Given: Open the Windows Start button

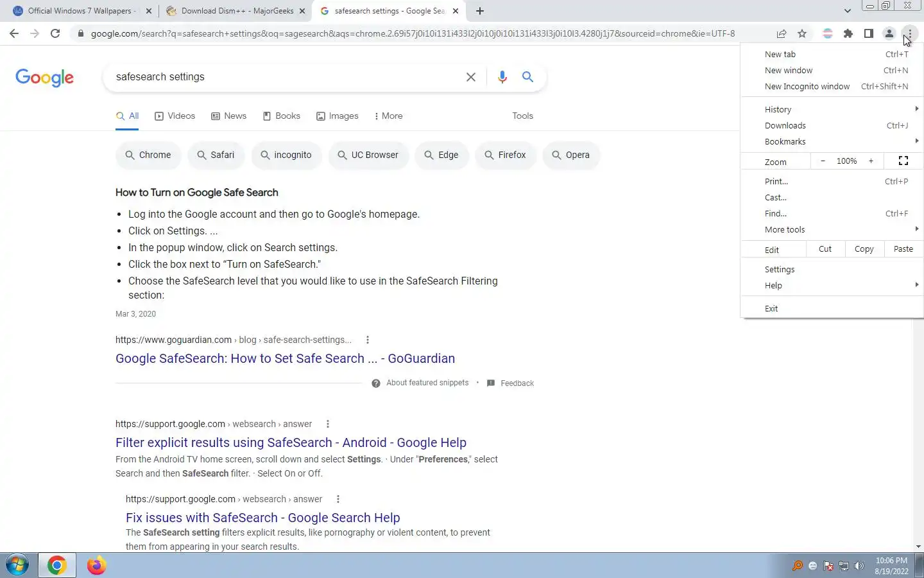Looking at the screenshot, I should (x=17, y=566).
